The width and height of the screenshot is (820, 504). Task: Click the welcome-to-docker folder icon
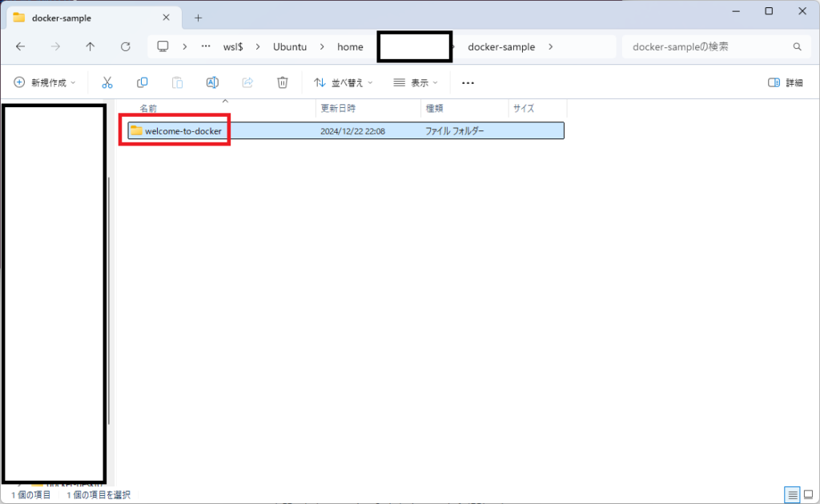[136, 130]
